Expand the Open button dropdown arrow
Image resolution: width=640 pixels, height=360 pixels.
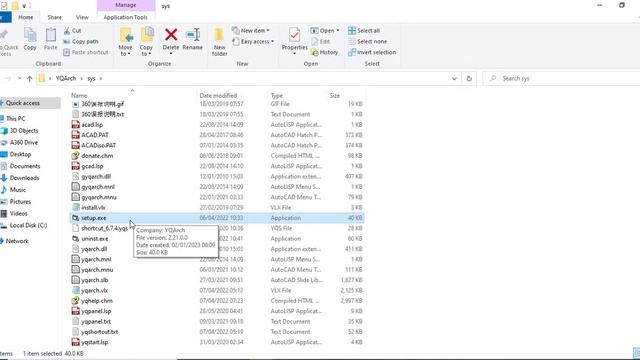pos(338,31)
